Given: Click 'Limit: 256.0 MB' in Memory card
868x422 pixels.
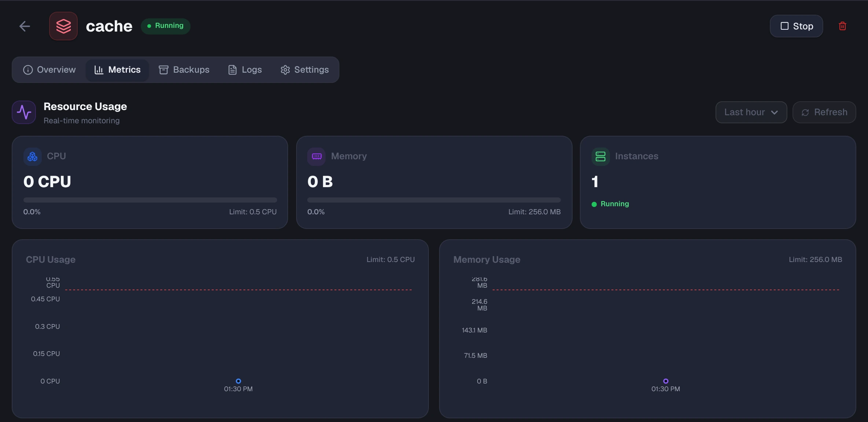Looking at the screenshot, I should [x=534, y=212].
